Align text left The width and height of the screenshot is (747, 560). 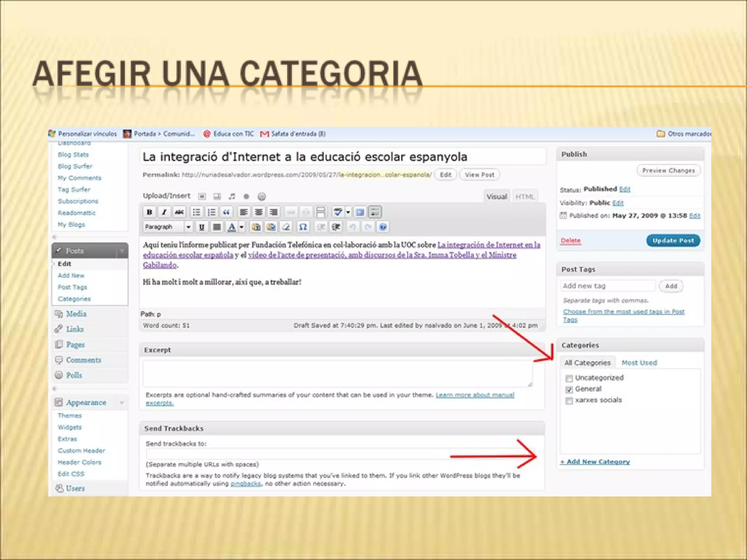(244, 212)
